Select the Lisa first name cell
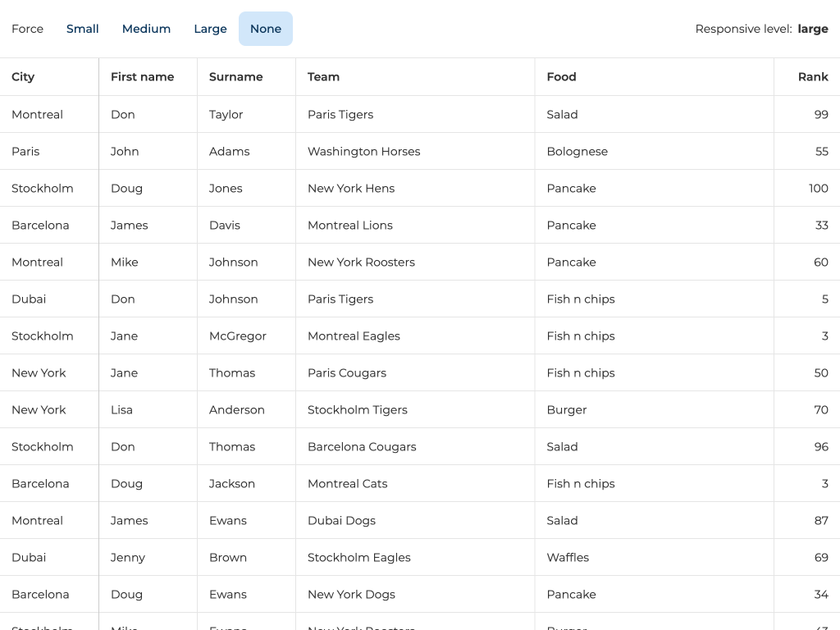The width and height of the screenshot is (840, 630). coord(121,410)
